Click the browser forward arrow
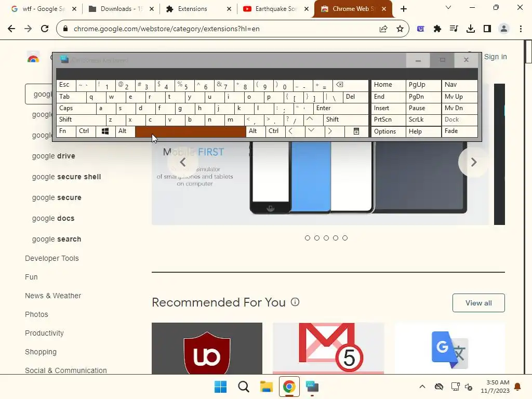Viewport: 532px width, 399px height. 28,29
